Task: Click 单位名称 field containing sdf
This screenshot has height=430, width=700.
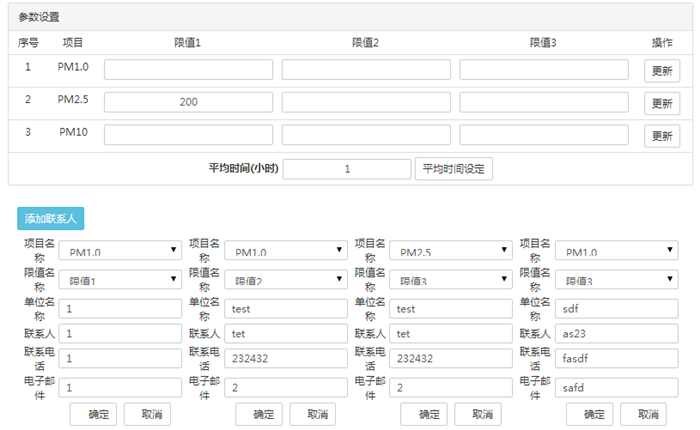Action: (x=616, y=309)
